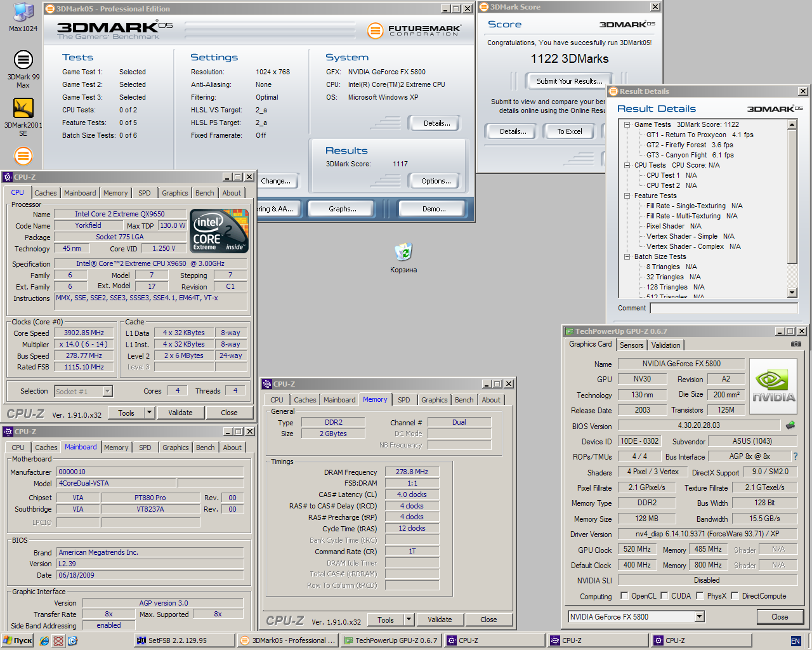
Task: Open the 3DMark 99 Max desktop icon
Action: click(x=23, y=69)
